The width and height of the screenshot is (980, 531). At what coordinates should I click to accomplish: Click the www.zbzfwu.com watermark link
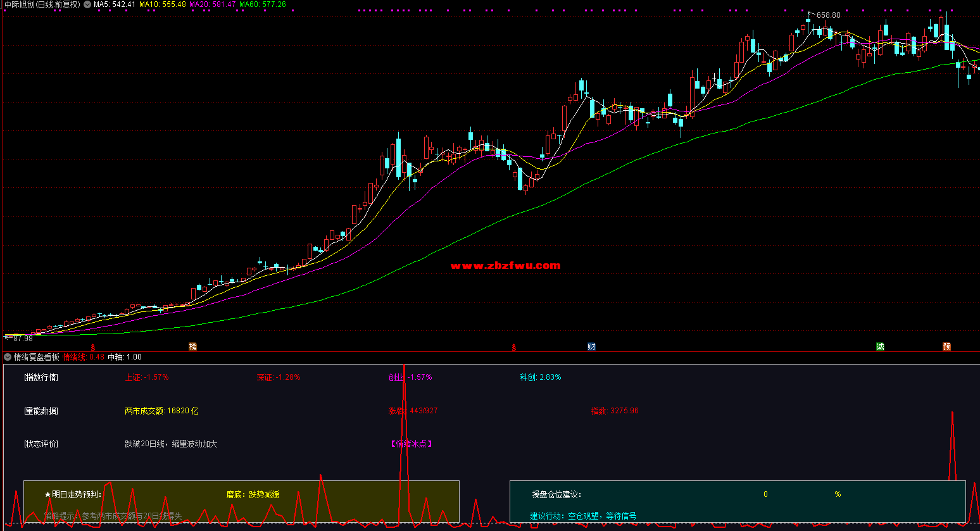505,266
